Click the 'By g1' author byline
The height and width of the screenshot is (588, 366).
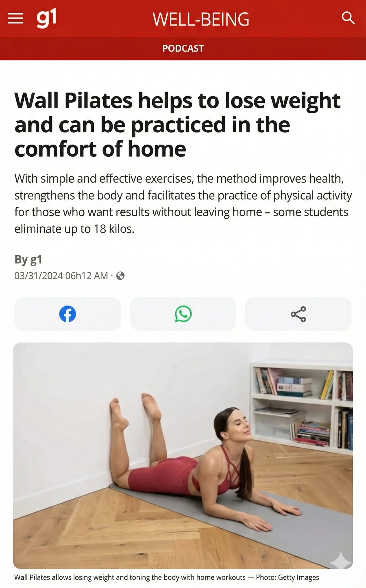[x=28, y=259]
